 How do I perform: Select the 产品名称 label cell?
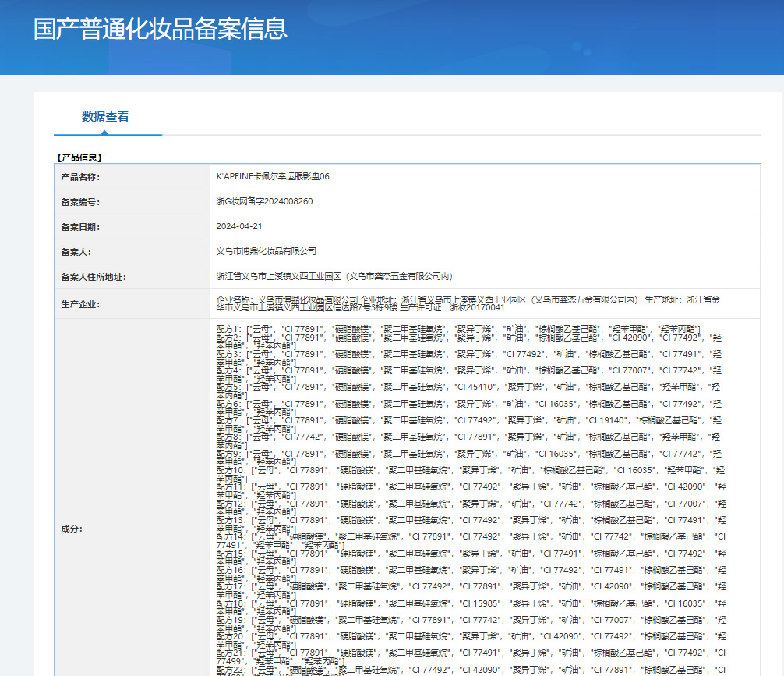80,177
